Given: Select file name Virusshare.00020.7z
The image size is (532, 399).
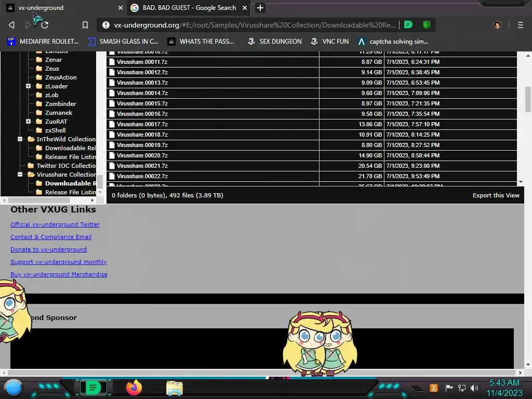Looking at the screenshot, I should (x=142, y=155).
